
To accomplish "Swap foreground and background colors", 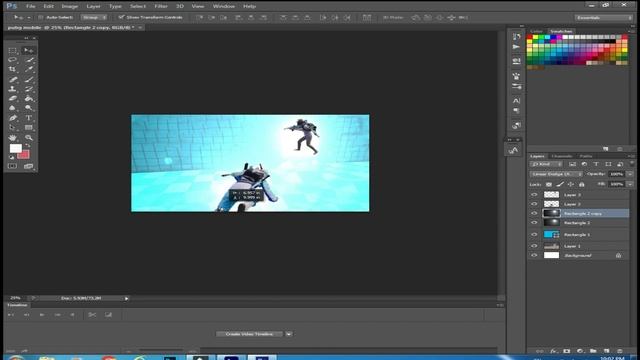I will (x=28, y=145).
